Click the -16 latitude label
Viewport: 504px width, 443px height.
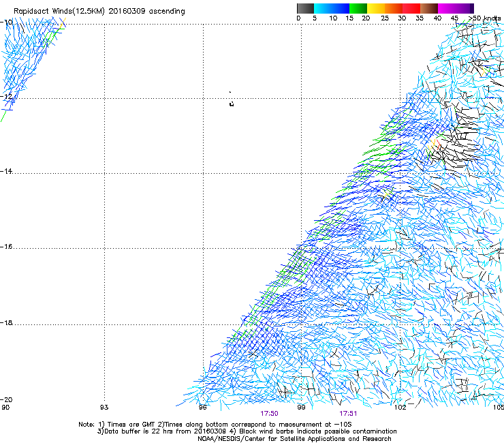pyautogui.click(x=6, y=247)
